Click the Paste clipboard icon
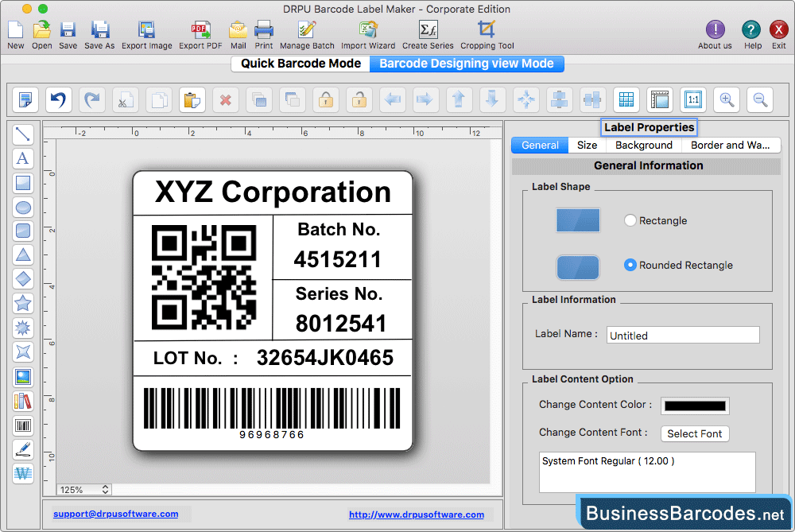 point(192,99)
